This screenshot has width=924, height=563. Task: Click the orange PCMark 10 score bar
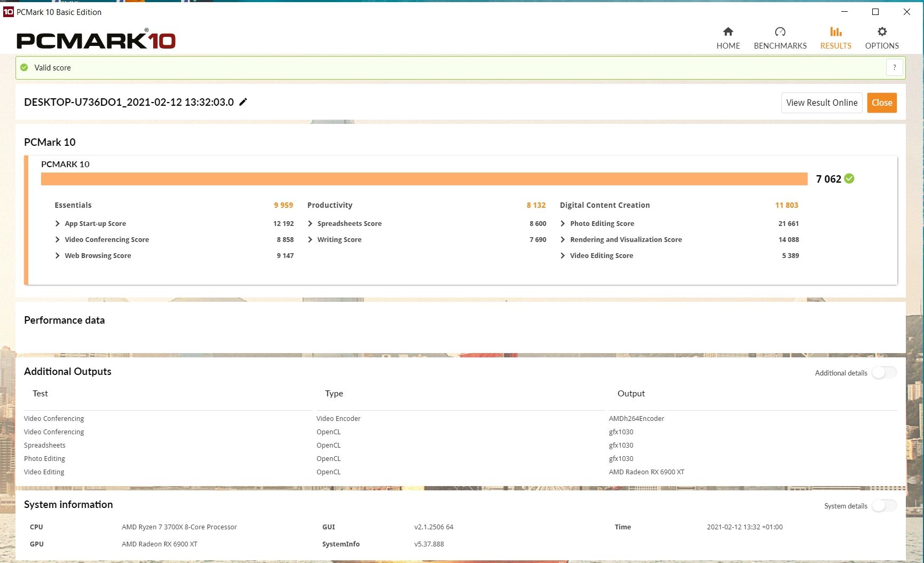click(x=424, y=179)
